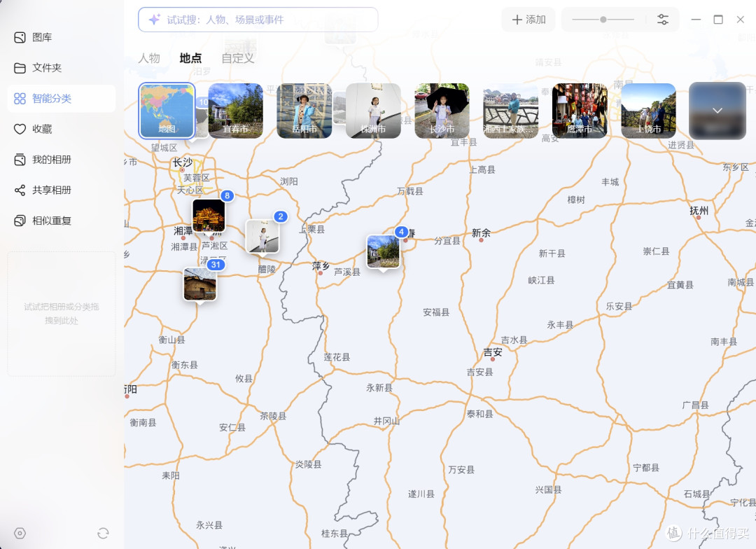Open the 共享相册 share icon
756x549 pixels.
20,190
